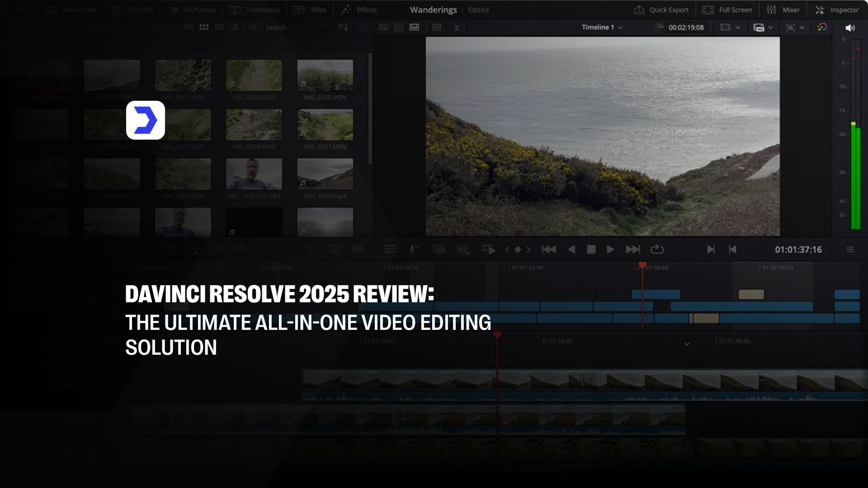The image size is (868, 488).
Task: Click the Quick Export button
Action: point(661,10)
